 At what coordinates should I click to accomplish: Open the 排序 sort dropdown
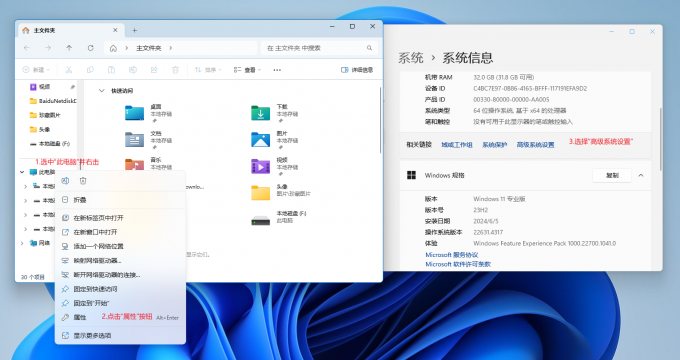click(208, 70)
